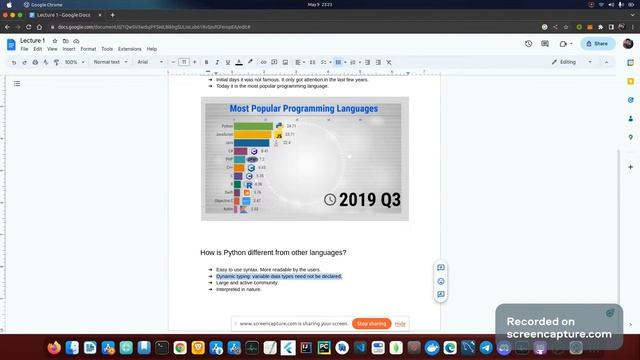The width and height of the screenshot is (640, 360).
Task: Decrease the indent
Action: coord(367,62)
